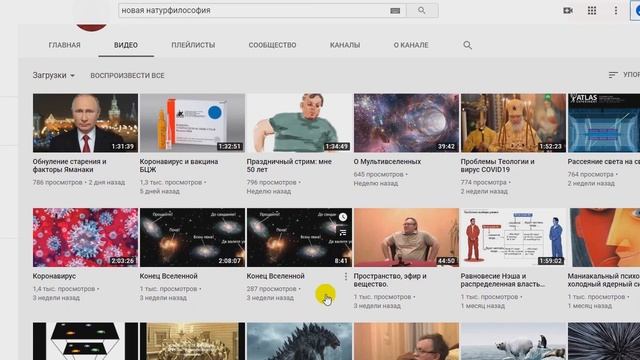Viewport: 640px width, 360px height.
Task: Click the search magnifier button in top bar
Action: [x=422, y=11]
